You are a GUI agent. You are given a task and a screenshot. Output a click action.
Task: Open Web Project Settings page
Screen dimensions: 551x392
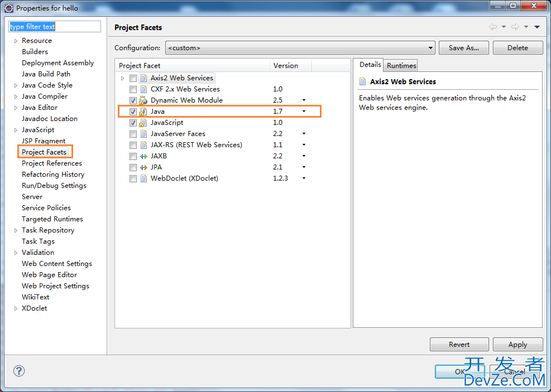55,286
